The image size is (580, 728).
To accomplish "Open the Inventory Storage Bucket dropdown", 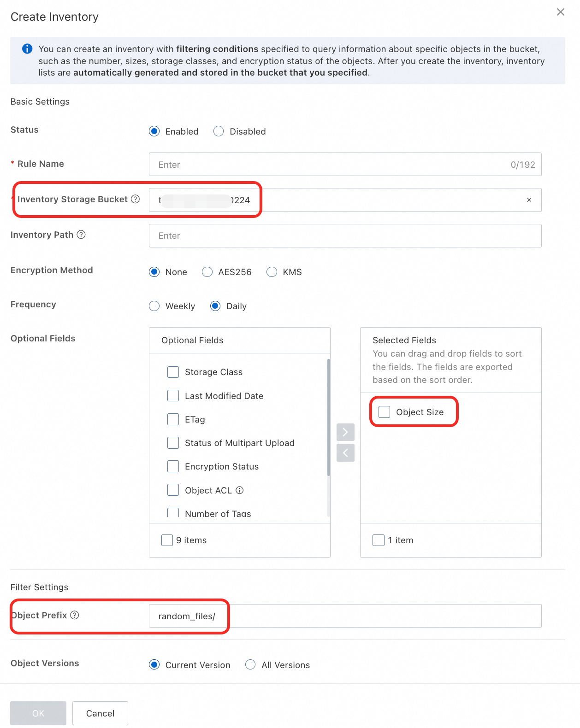I will [x=345, y=200].
